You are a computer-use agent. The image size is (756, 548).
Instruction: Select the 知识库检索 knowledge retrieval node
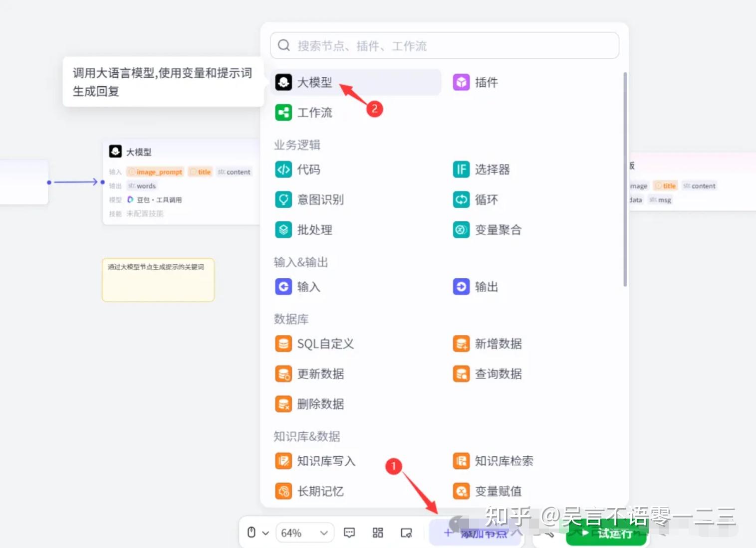pos(504,461)
